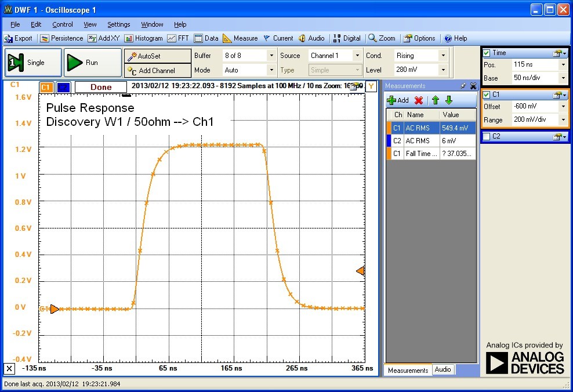Open the Settings menu
Viewport: 573px width, 392px height.
pyautogui.click(x=118, y=24)
